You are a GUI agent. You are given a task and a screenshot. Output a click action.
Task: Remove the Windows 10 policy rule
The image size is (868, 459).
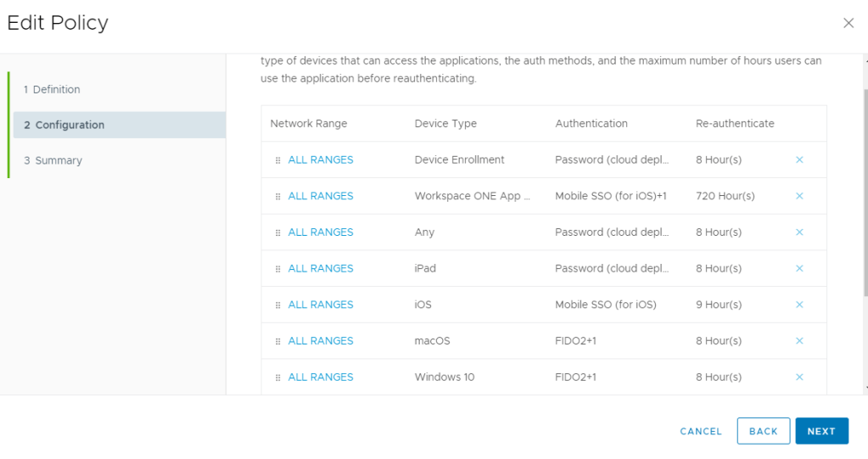(799, 378)
